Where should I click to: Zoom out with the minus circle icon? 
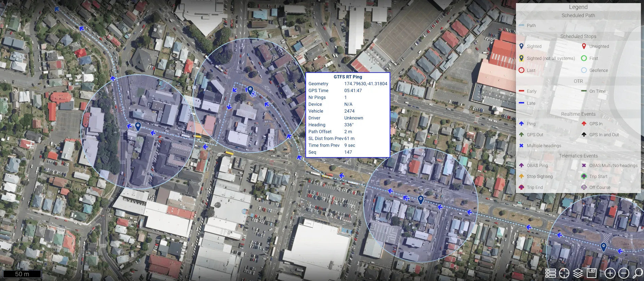click(x=624, y=273)
